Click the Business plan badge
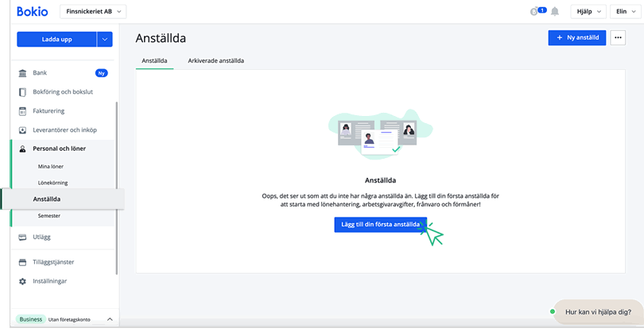This screenshot has width=644, height=332. pyautogui.click(x=30, y=319)
